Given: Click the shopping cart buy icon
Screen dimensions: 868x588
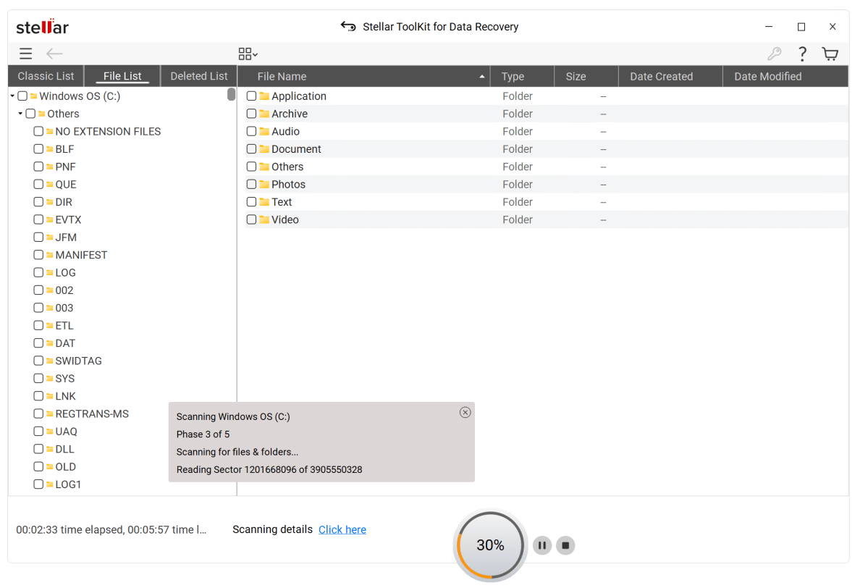Looking at the screenshot, I should pyautogui.click(x=830, y=54).
